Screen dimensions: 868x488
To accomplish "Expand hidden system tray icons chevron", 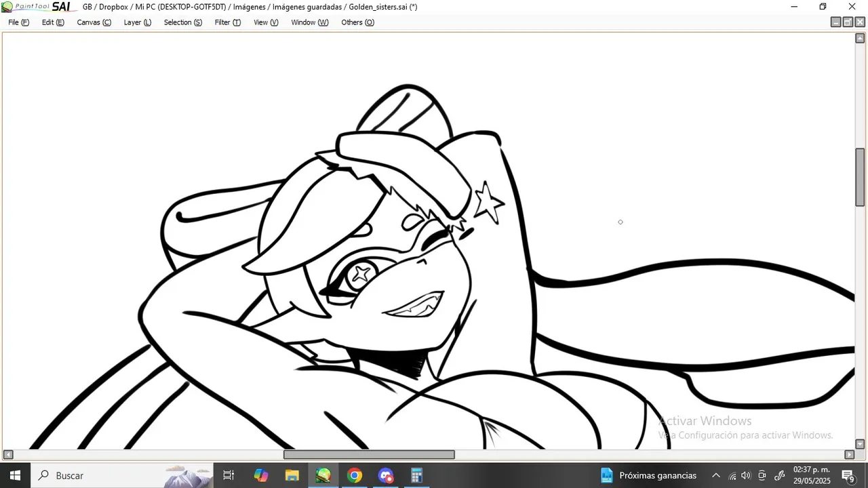I will 715,475.
